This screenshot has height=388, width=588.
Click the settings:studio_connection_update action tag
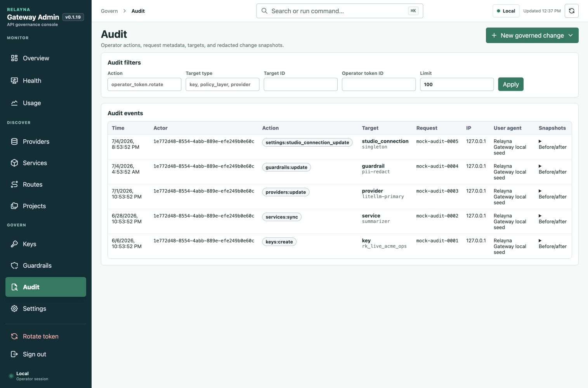click(307, 142)
